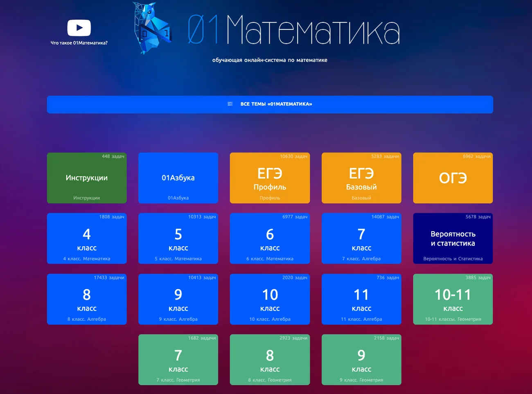Open the orange ОГЭ tile

click(453, 178)
